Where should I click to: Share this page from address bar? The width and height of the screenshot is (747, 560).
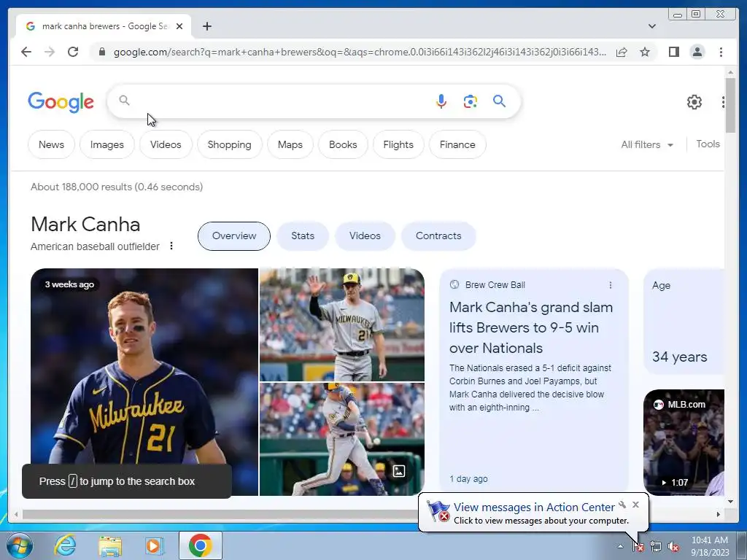pyautogui.click(x=622, y=52)
